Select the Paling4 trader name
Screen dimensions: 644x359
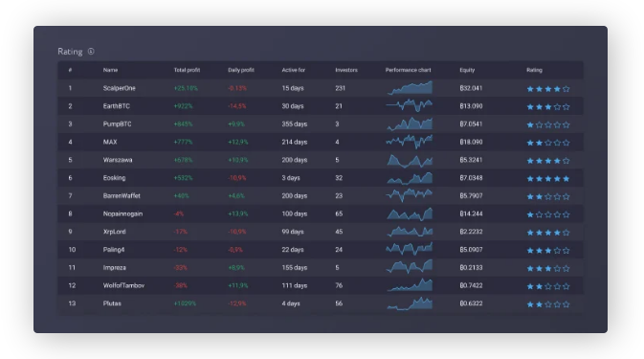114,249
